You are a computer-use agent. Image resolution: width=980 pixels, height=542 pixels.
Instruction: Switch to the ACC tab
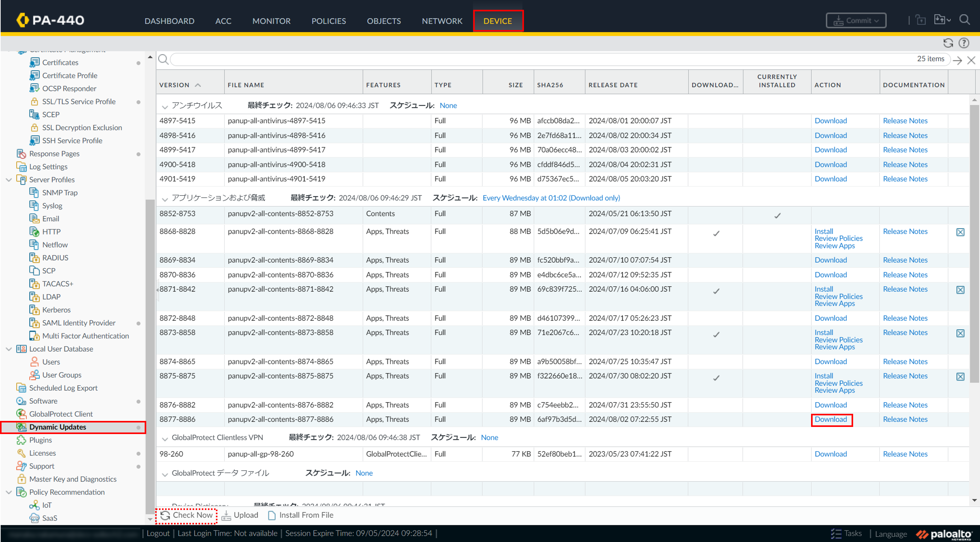223,21
